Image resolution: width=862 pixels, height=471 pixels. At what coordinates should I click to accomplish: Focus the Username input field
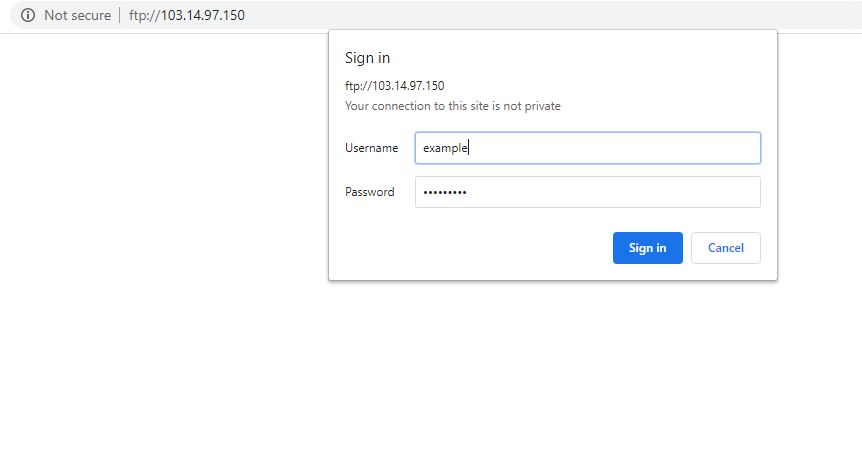pos(588,148)
